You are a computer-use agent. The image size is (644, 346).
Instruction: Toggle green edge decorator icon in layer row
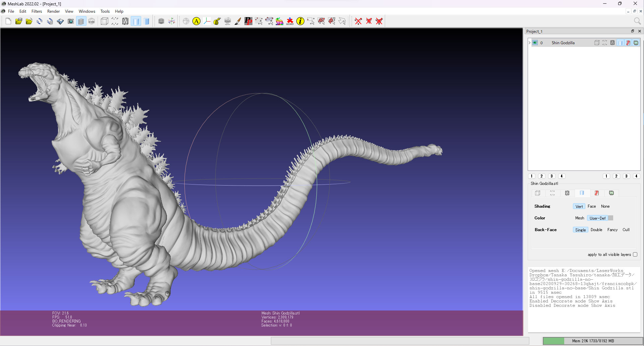pos(636,43)
